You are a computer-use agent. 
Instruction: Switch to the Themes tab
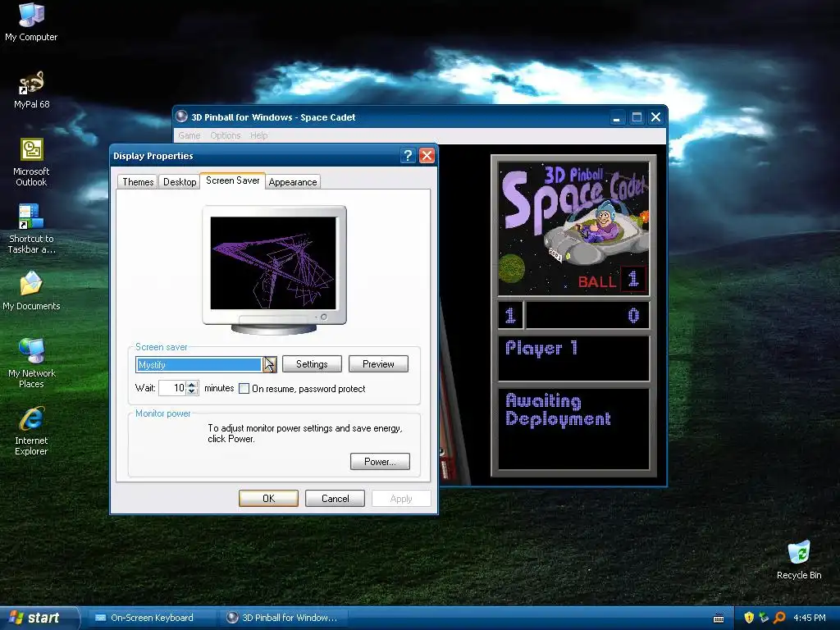coord(138,182)
